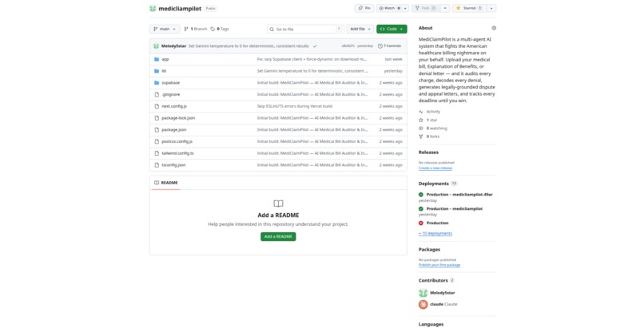Click the tailwind.config.ts file icon
Image resolution: width=644 pixels, height=328 pixels.
157,153
